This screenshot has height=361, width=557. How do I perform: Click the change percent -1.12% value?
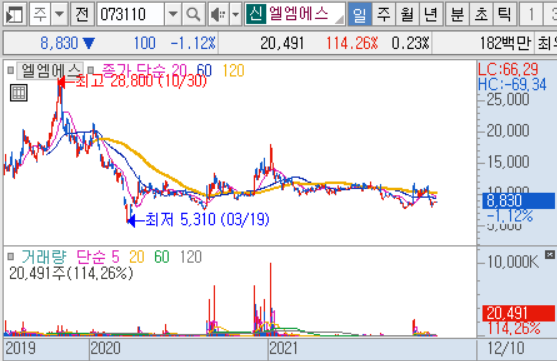pos(193,43)
